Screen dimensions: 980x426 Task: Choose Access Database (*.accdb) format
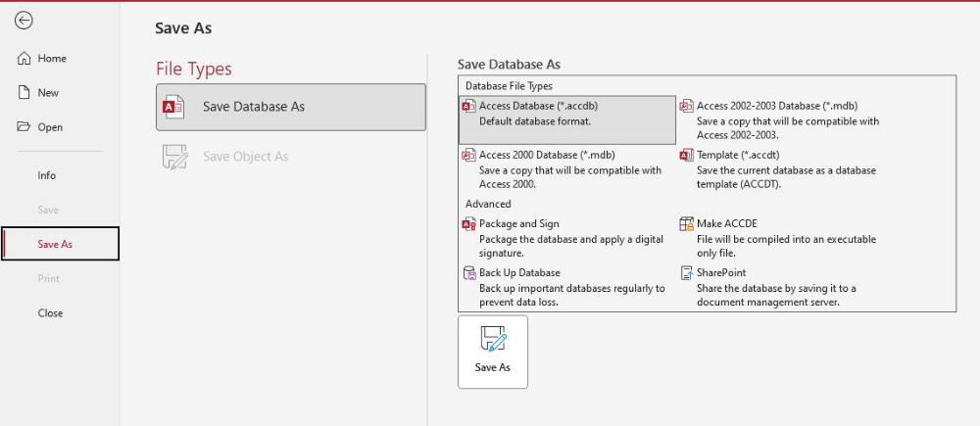tap(566, 119)
